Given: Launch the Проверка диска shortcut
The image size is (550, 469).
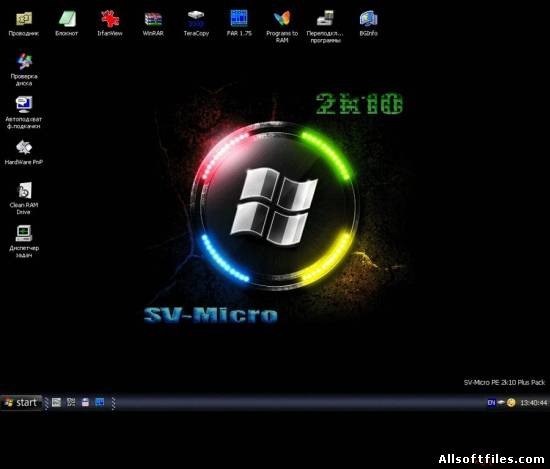Looking at the screenshot, I should tap(24, 69).
